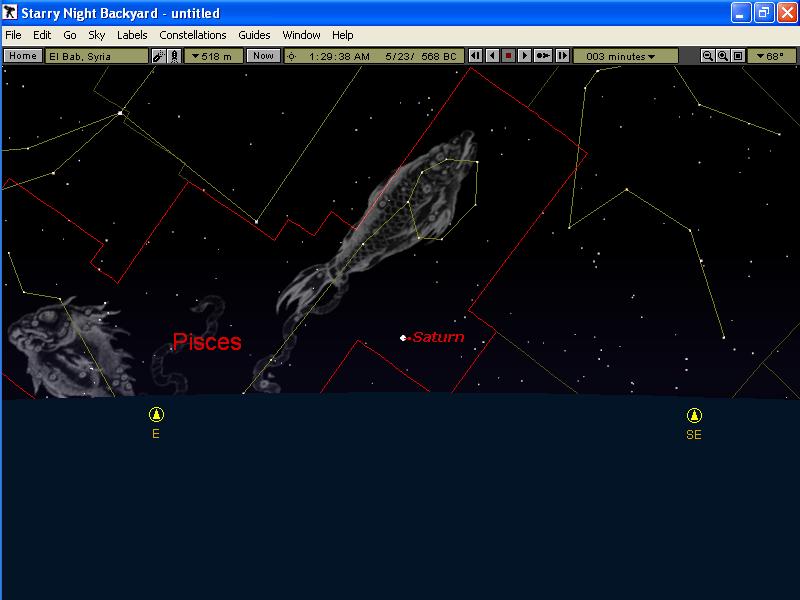800x600 pixels.
Task: Open the Constellations menu
Action: pyautogui.click(x=193, y=35)
